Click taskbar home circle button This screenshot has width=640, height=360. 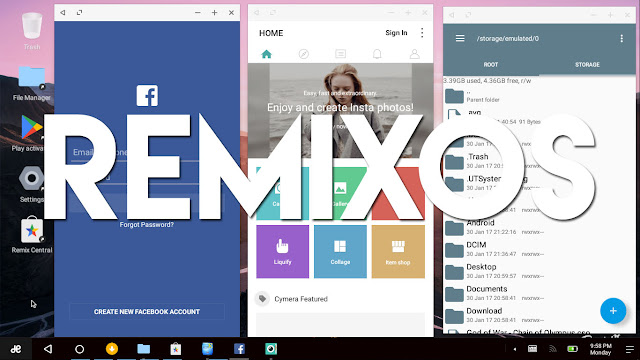click(x=80, y=349)
